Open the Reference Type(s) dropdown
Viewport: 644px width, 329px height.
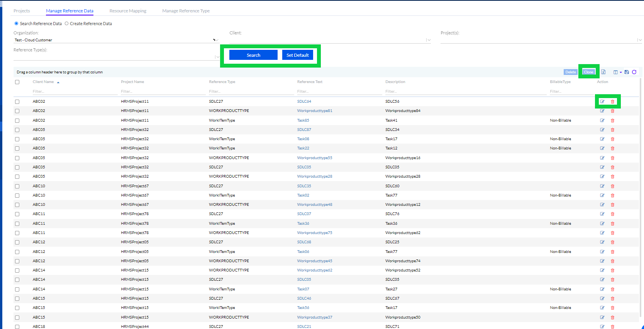click(116, 57)
